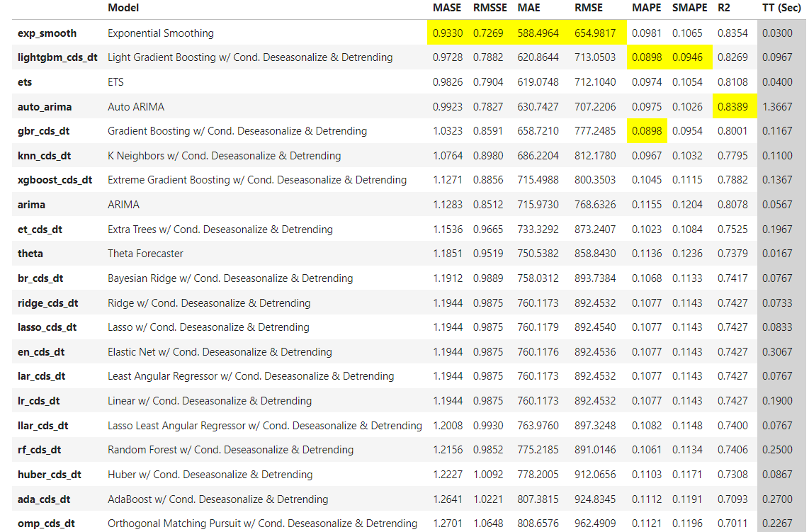This screenshot has width=809, height=532.
Task: Click highlighted MAE value 588.4964
Action: click(x=538, y=33)
